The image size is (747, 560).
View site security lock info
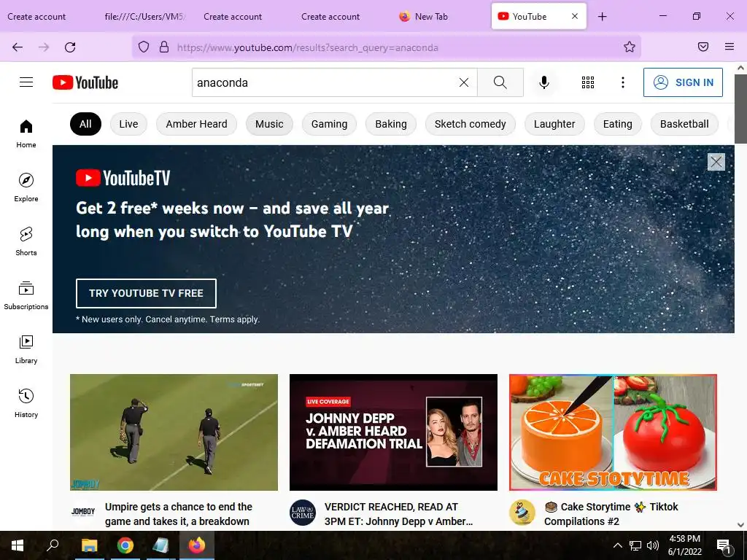(x=164, y=47)
